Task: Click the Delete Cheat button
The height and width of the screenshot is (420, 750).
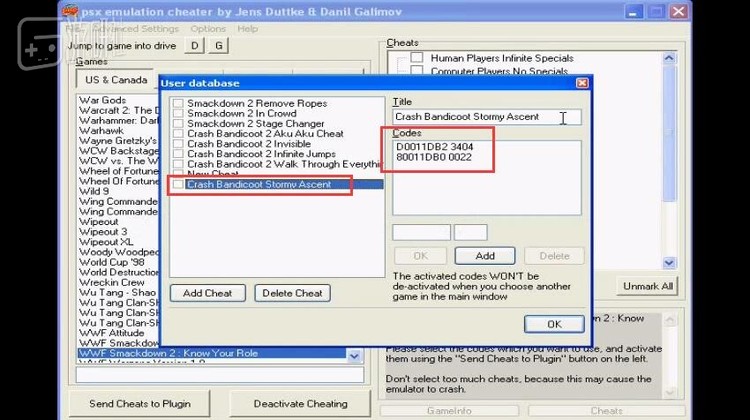Action: pyautogui.click(x=292, y=293)
